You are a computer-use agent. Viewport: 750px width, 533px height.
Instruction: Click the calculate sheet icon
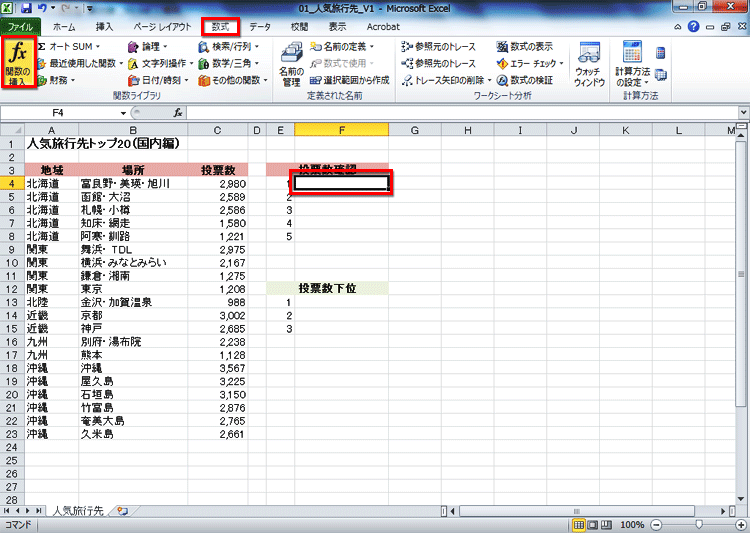pos(661,75)
